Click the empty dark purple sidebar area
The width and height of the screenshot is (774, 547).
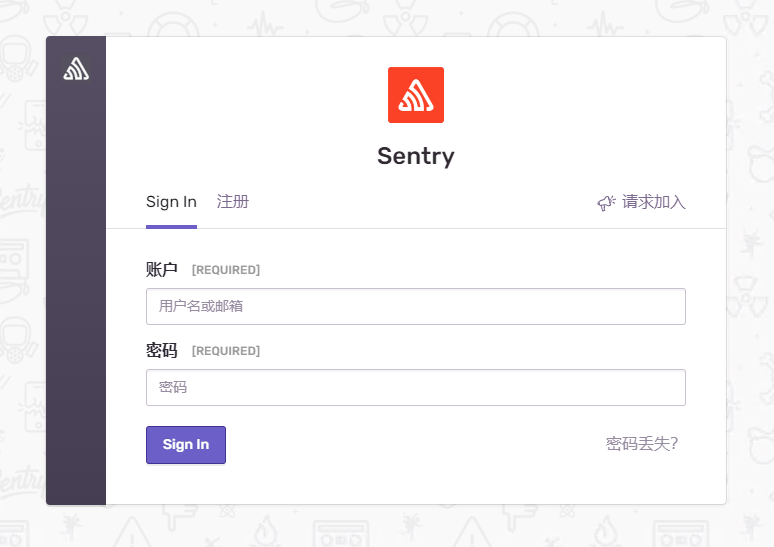pos(76,296)
